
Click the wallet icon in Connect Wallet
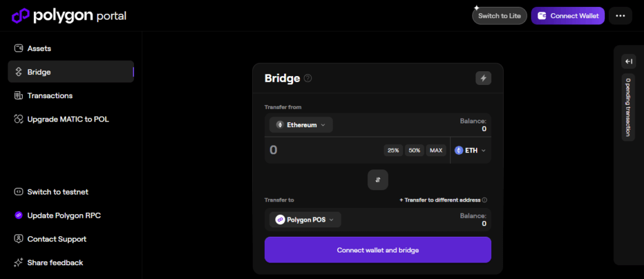coord(541,16)
